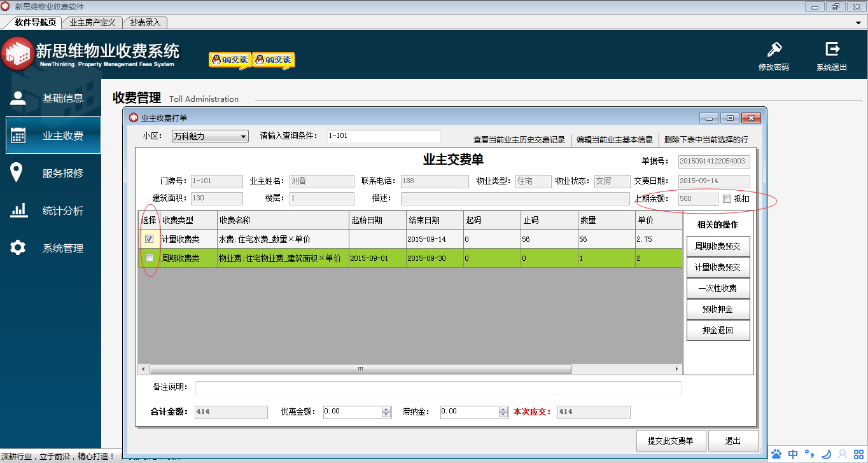
Task: Click the 周期收费预交 button
Action: click(718, 247)
